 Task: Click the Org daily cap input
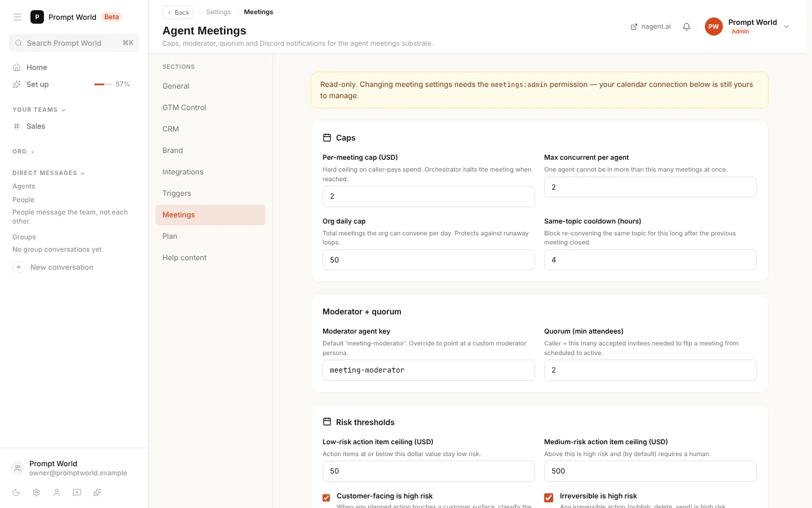[x=429, y=260]
